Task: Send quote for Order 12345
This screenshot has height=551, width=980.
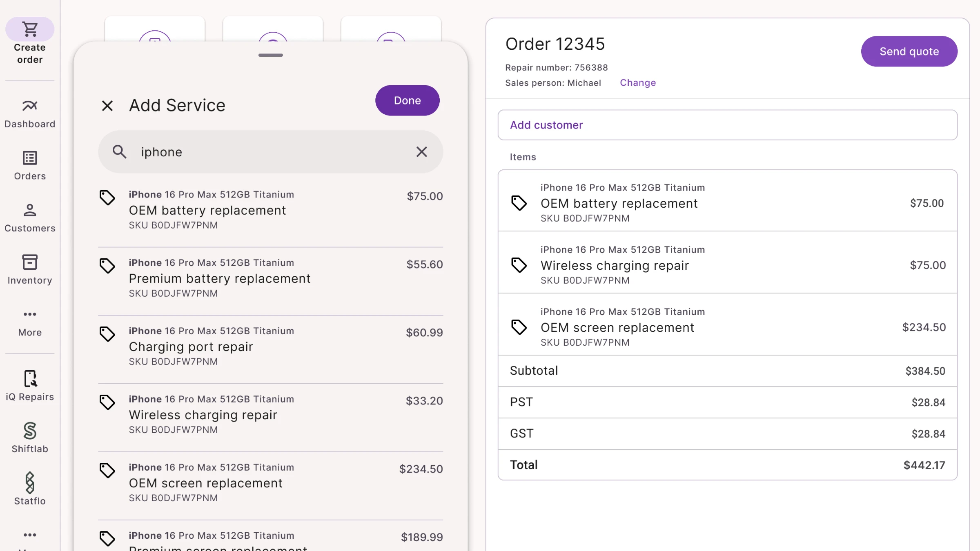Action: pos(909,51)
